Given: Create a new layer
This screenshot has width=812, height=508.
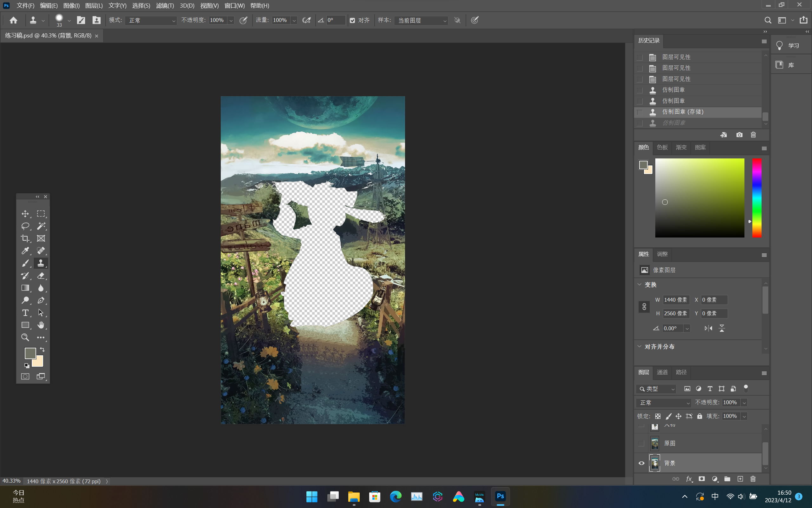Looking at the screenshot, I should pos(740,479).
